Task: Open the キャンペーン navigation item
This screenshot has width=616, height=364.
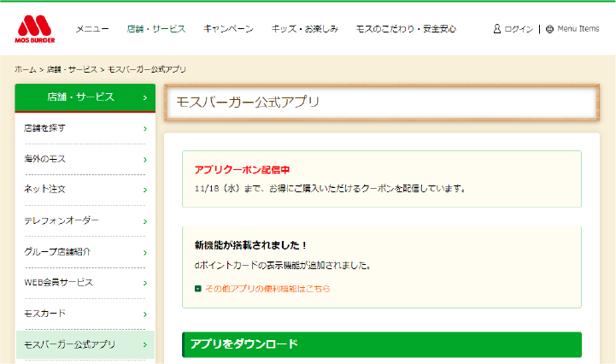Action: tap(228, 29)
